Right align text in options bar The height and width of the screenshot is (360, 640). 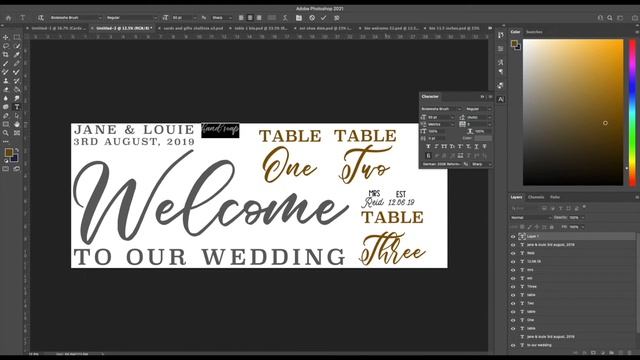point(259,18)
